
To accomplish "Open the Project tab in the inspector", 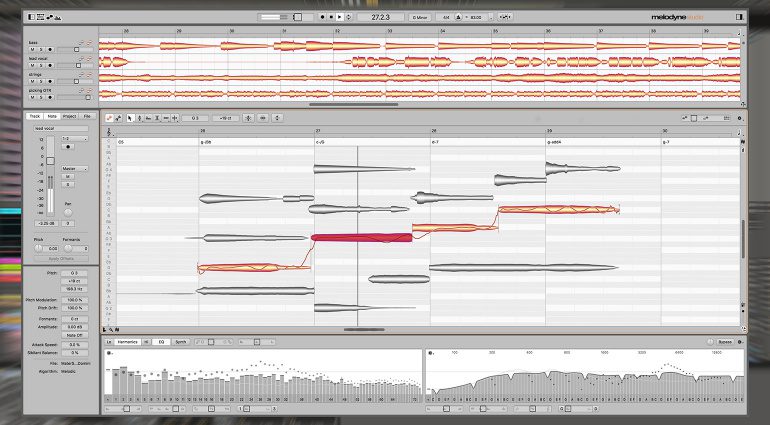I will 69,116.
